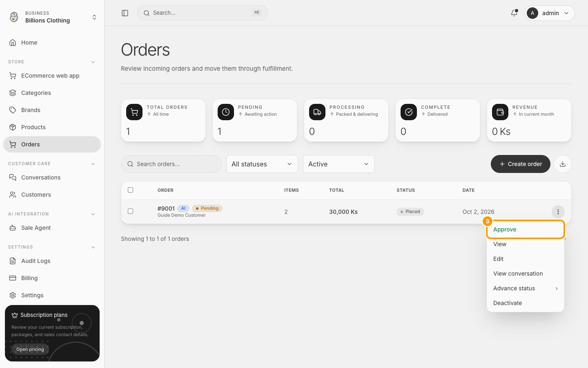Open the row actions menu for order #9001
The width and height of the screenshot is (588, 368).
(x=558, y=212)
